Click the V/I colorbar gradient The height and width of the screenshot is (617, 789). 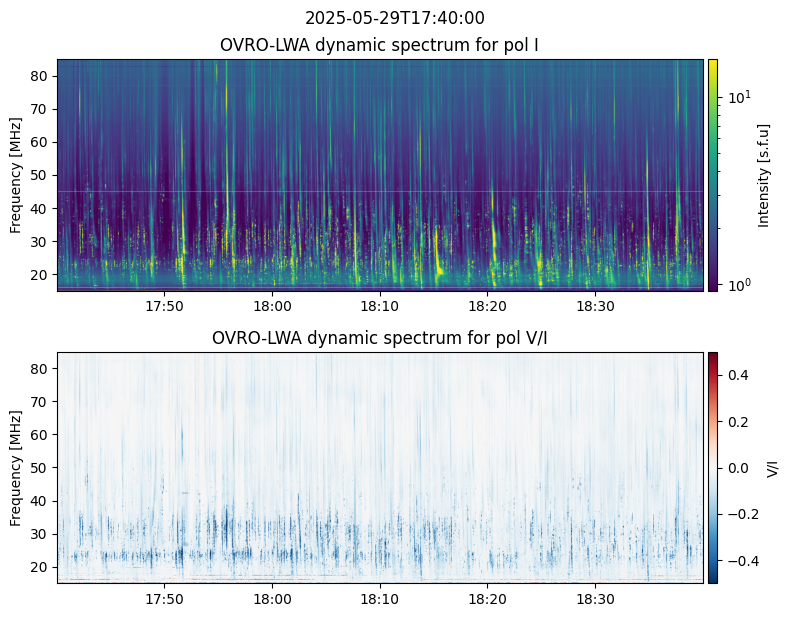tap(713, 467)
